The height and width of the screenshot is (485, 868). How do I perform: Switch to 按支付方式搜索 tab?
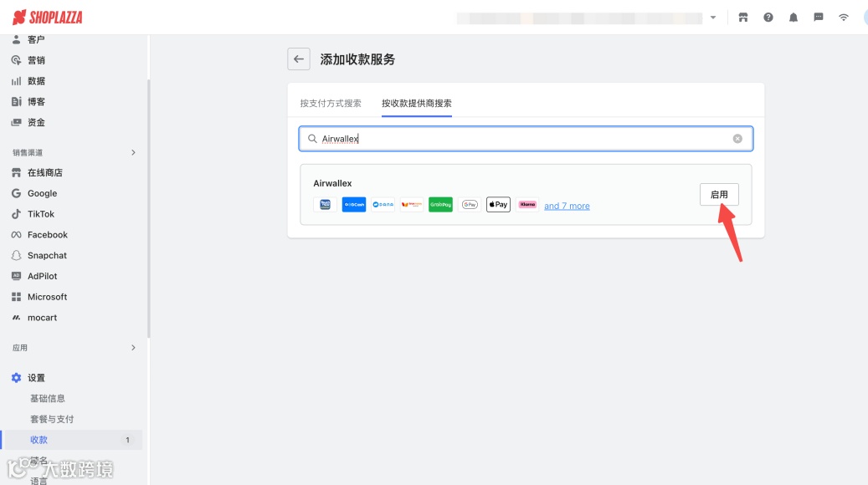tap(331, 104)
